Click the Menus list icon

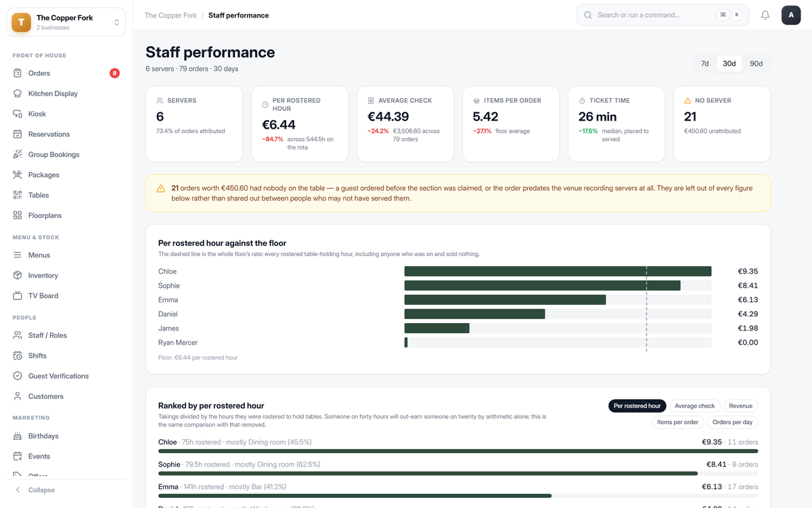[x=18, y=255]
